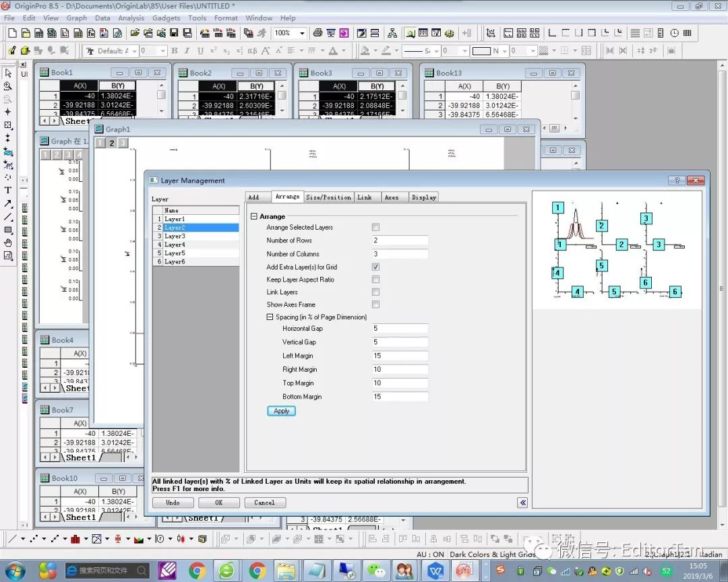Screen dimensions: 728x582
Task: Select the Arrow drawing tool
Action: (x=8, y=203)
